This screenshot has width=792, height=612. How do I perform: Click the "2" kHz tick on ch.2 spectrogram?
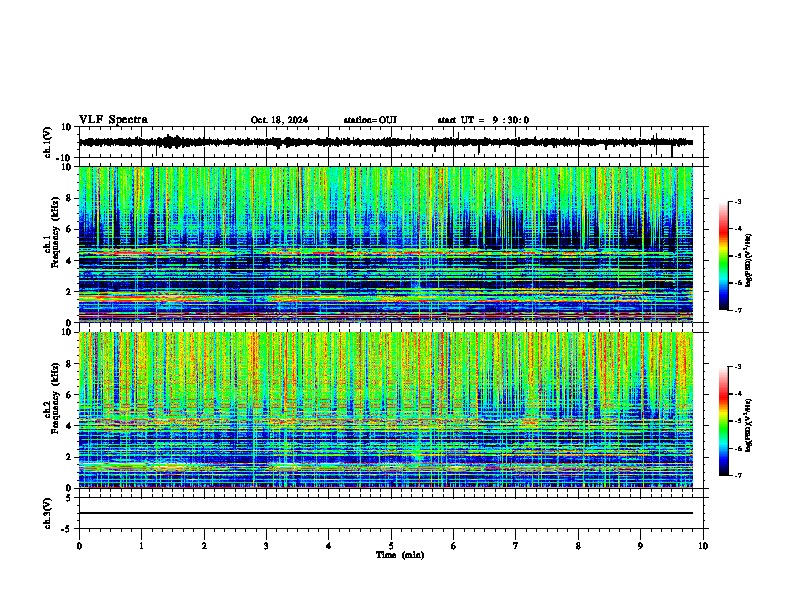(69, 457)
